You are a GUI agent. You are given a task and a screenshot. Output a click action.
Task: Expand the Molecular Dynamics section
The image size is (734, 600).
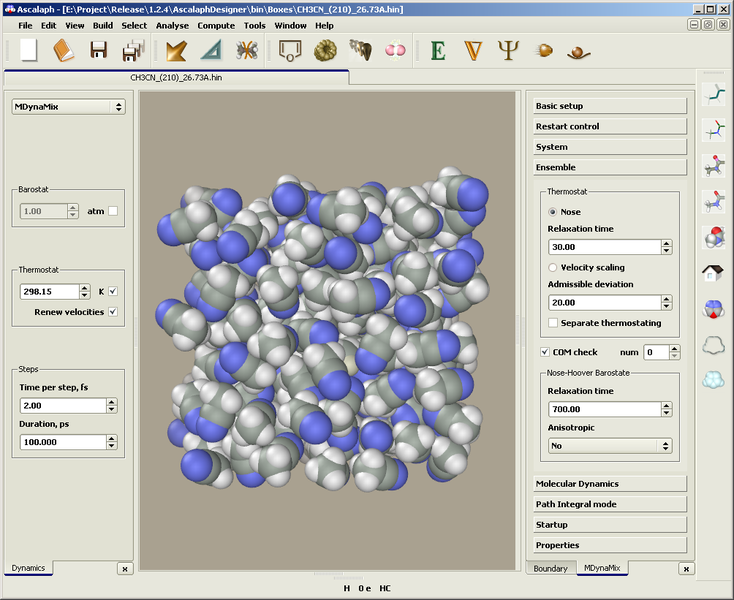609,484
